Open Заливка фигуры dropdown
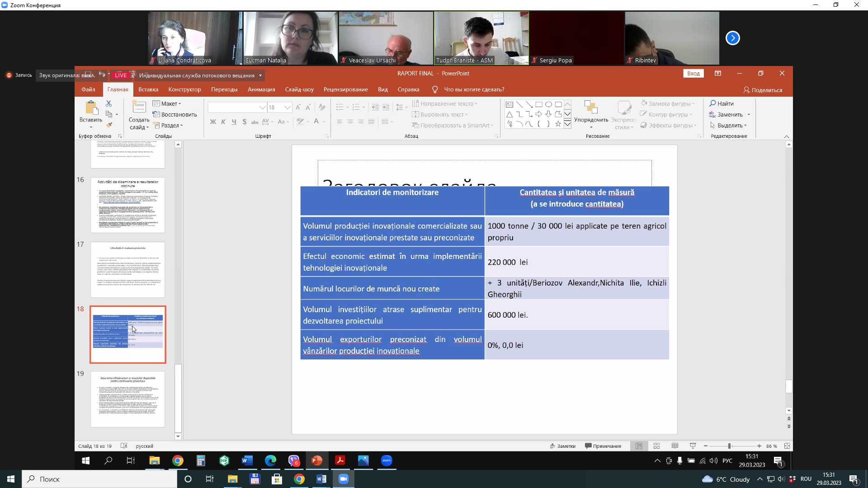Image resolution: width=868 pixels, height=488 pixels. 668,103
